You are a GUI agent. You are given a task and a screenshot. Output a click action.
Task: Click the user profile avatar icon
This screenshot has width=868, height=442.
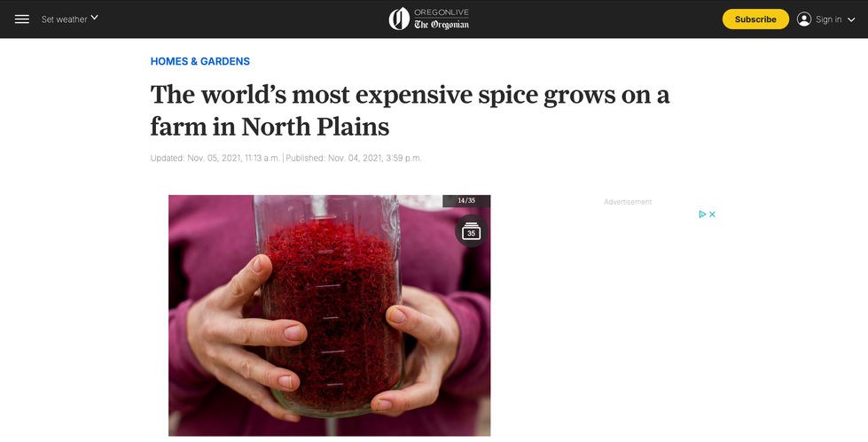pos(804,19)
